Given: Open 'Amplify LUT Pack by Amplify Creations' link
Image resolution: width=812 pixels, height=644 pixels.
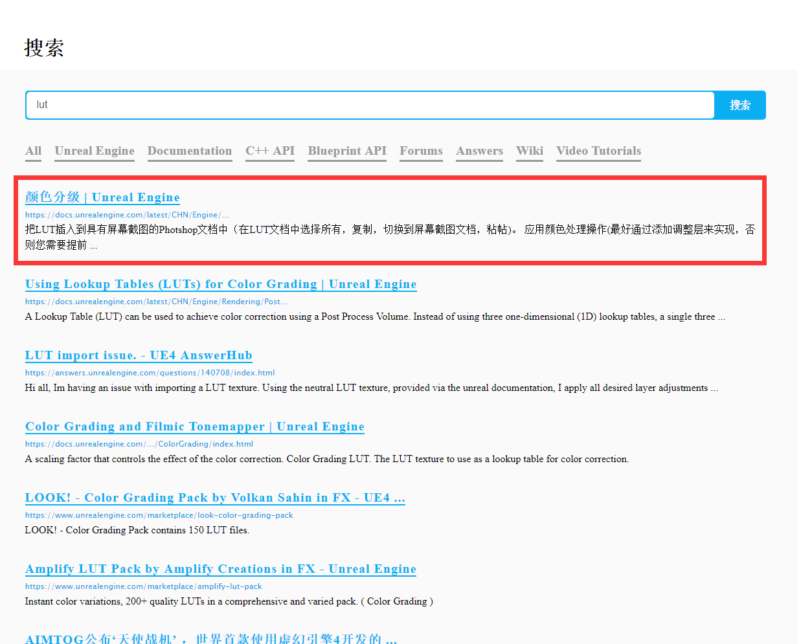Looking at the screenshot, I should click(221, 569).
